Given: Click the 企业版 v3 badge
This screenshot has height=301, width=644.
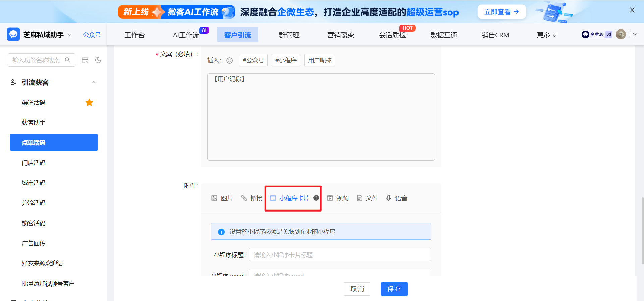Looking at the screenshot, I should click(597, 34).
